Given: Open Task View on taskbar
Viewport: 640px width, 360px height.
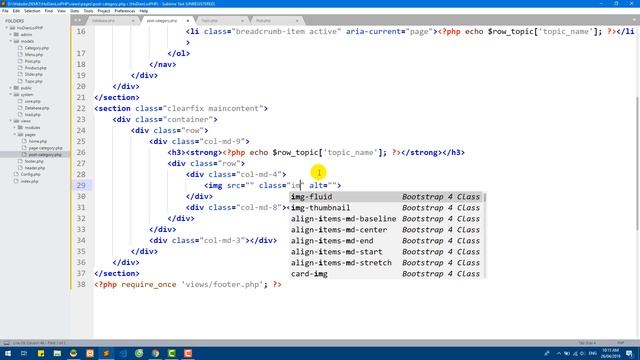Looking at the screenshot, I should coord(24,353).
